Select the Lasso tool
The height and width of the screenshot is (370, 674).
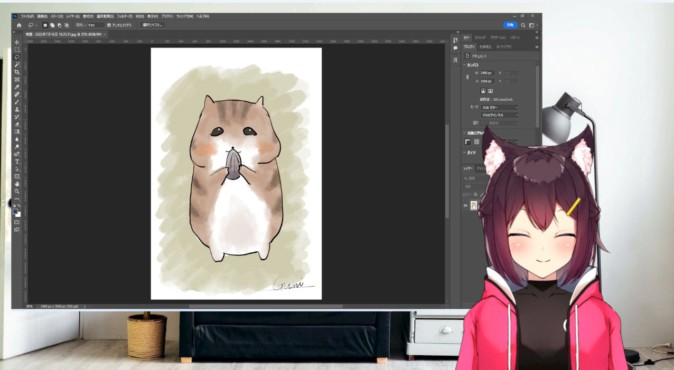point(17,57)
